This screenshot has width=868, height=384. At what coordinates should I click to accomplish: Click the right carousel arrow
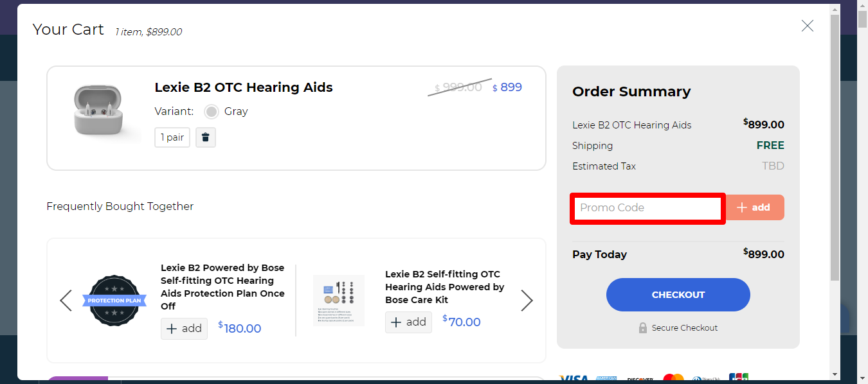tap(527, 300)
